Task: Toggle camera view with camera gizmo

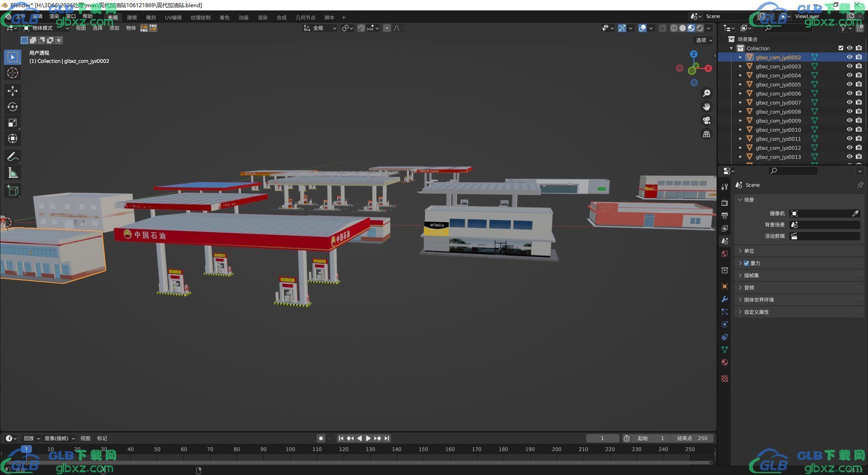Action: 706,120
